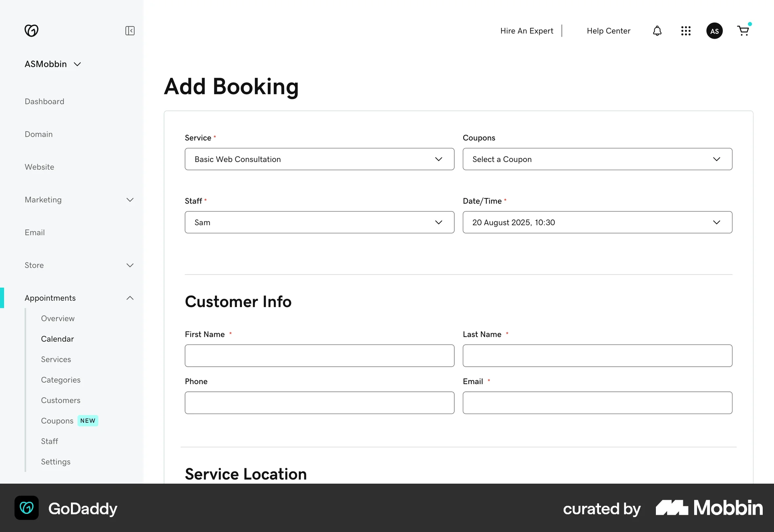This screenshot has height=532, width=774.
Task: Open the notifications bell
Action: pyautogui.click(x=657, y=31)
